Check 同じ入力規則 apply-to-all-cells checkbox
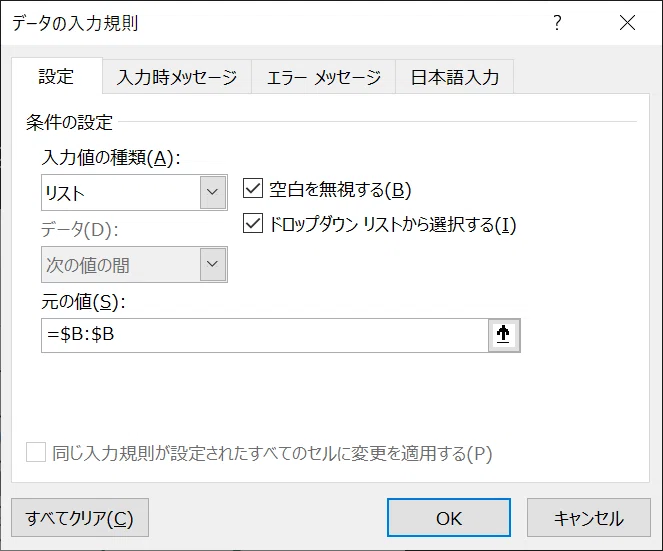This screenshot has height=551, width=663. click(36, 452)
